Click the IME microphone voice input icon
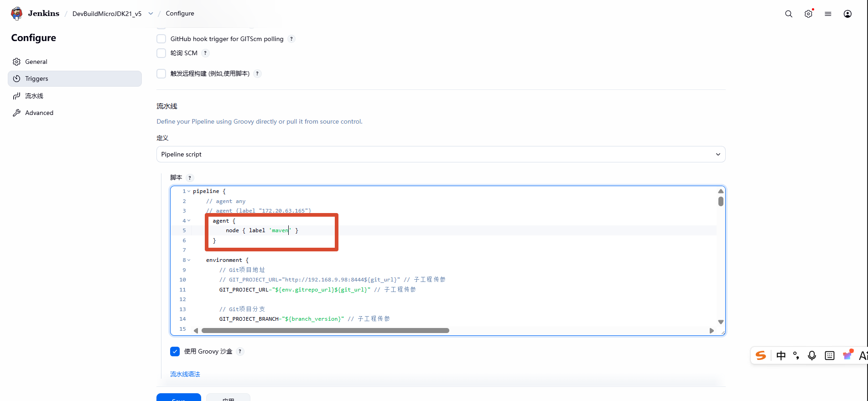Image resolution: width=868 pixels, height=401 pixels. 812,355
